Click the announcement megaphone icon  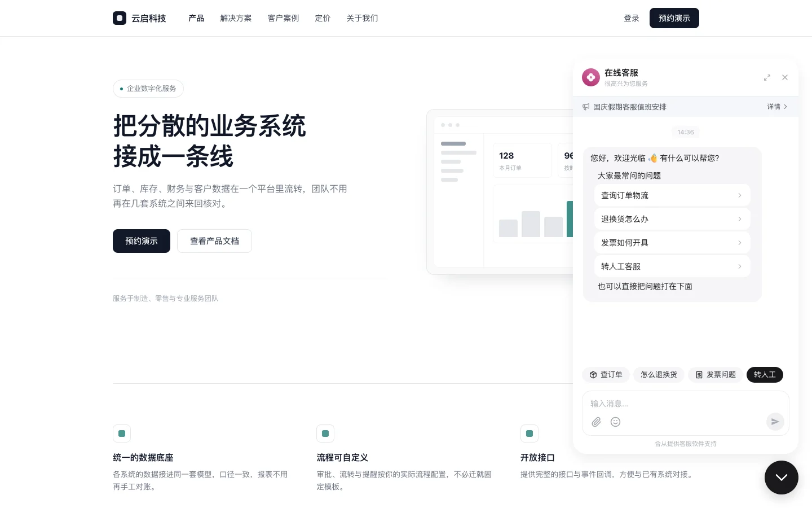pyautogui.click(x=586, y=107)
